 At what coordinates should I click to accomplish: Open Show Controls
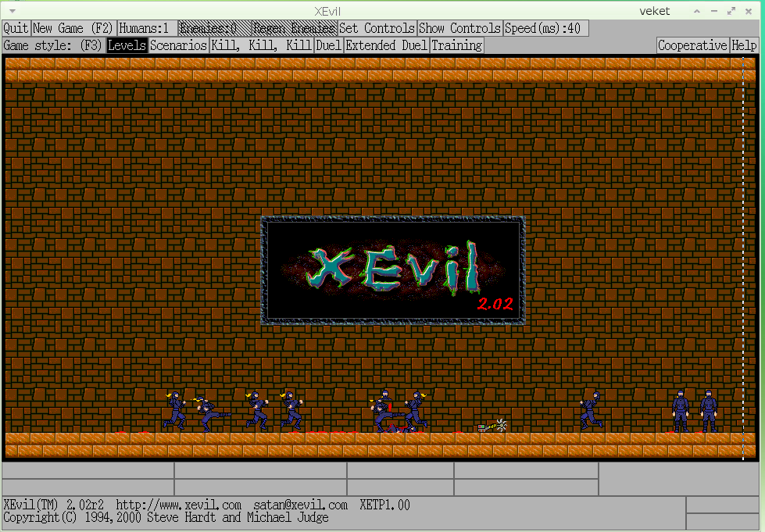460,28
